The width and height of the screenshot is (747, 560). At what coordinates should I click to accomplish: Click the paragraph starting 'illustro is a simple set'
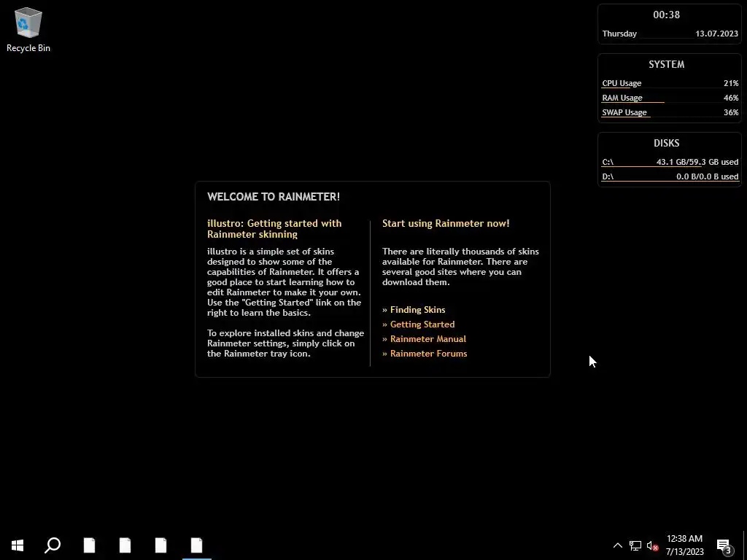coord(285,282)
